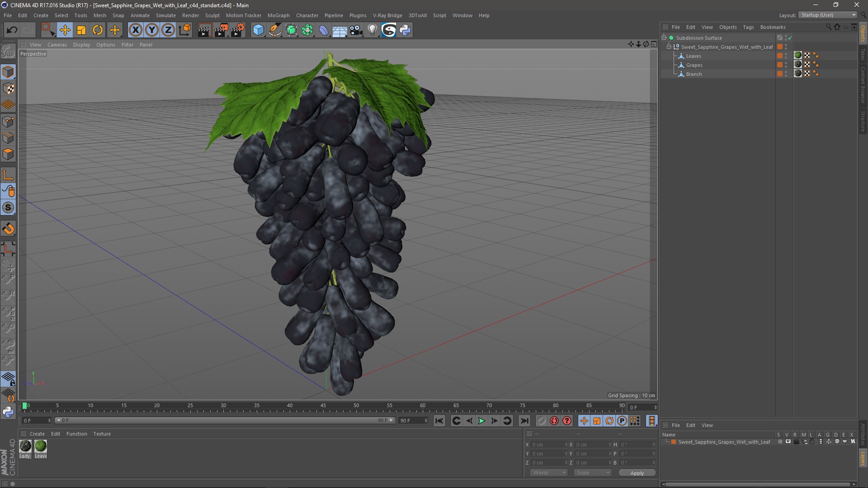This screenshot has width=868, height=488.
Task: Toggle Subdivision Surface enable checkmark
Action: (790, 38)
